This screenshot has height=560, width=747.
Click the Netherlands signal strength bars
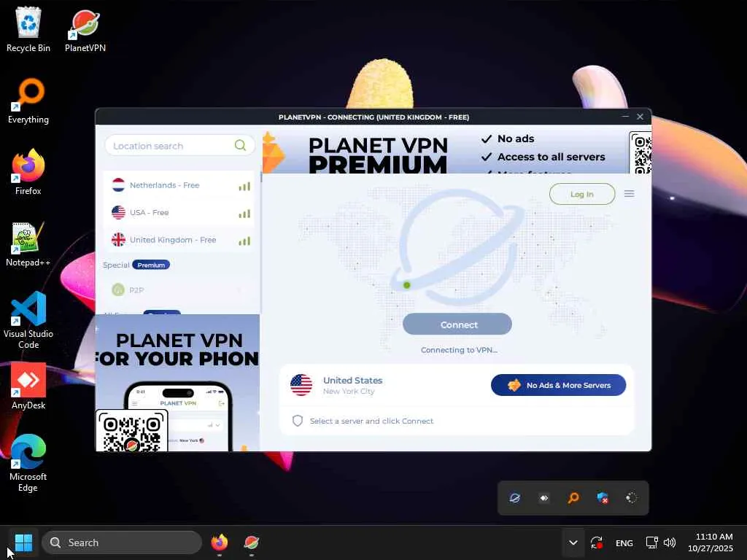(x=244, y=186)
